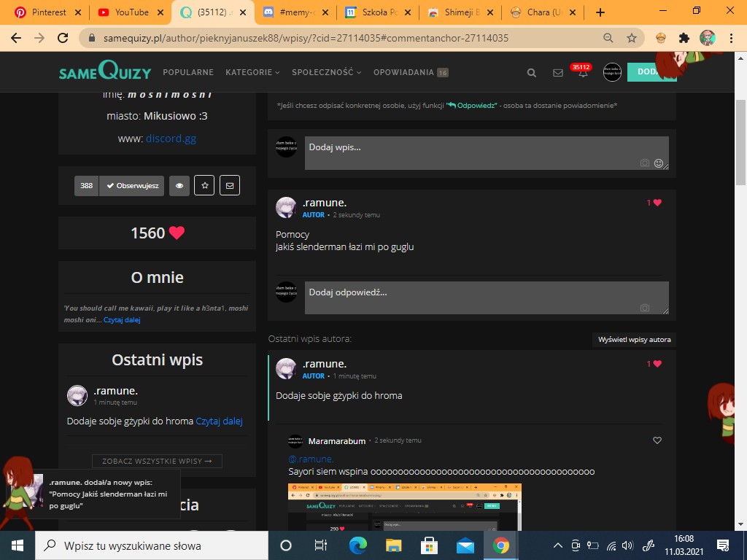Screen dimensions: 747x560
Task: Click the search magnifier icon in navbar
Action: click(532, 73)
